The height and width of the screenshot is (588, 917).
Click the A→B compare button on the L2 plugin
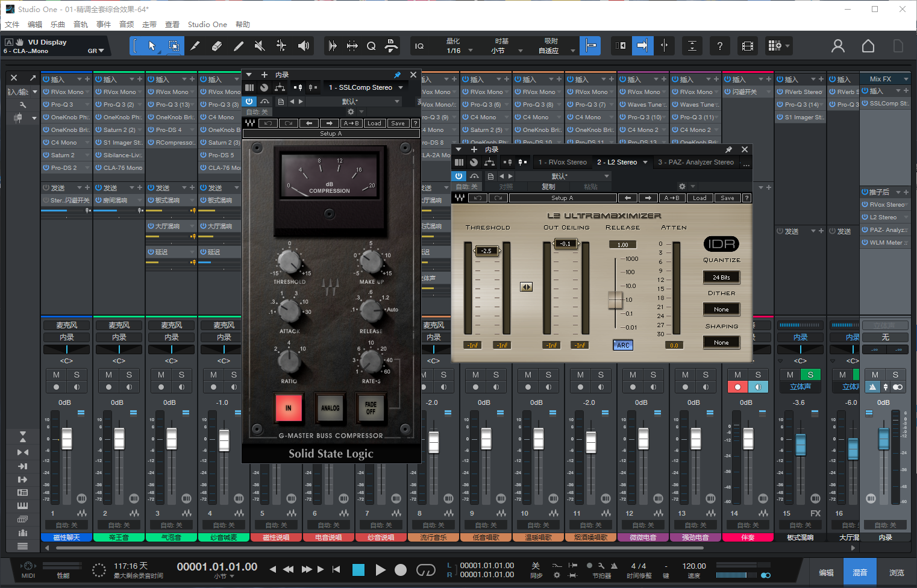672,198
